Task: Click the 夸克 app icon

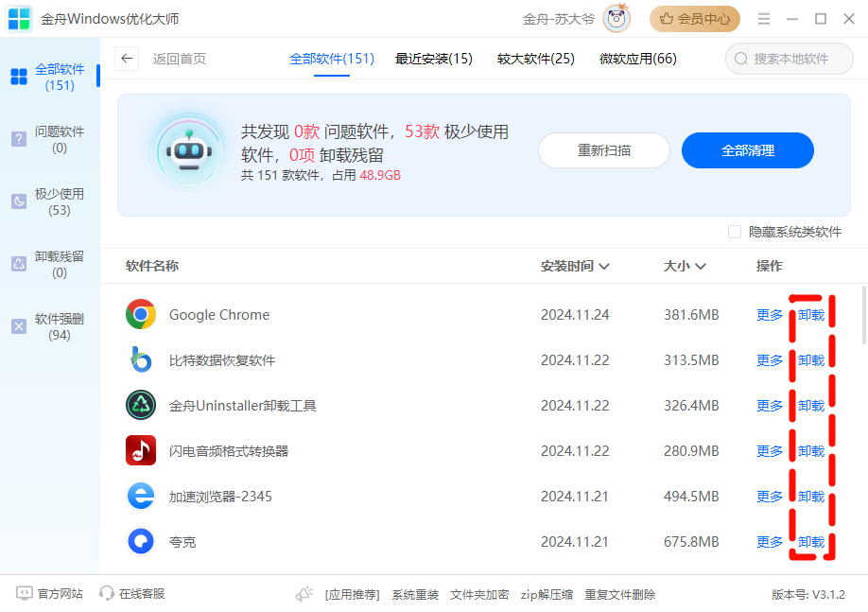Action: [x=141, y=542]
